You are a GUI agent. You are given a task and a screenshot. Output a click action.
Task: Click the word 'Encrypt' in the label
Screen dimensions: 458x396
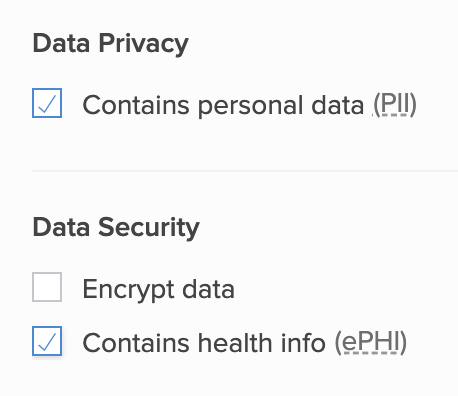(128, 290)
